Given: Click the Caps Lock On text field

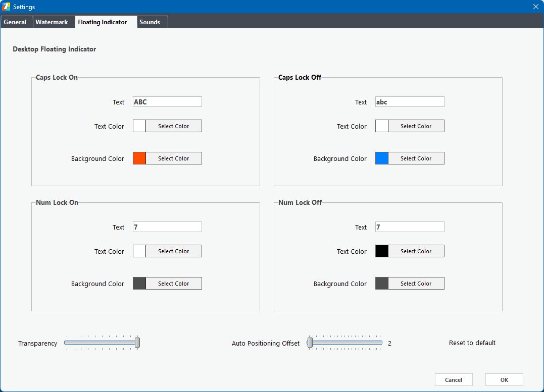Looking at the screenshot, I should pos(167,102).
